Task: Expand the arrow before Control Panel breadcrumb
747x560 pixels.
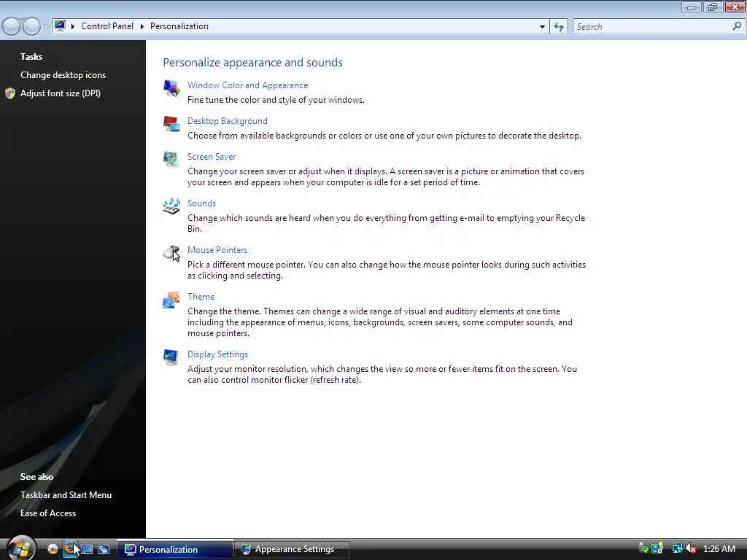Action: pyautogui.click(x=73, y=26)
